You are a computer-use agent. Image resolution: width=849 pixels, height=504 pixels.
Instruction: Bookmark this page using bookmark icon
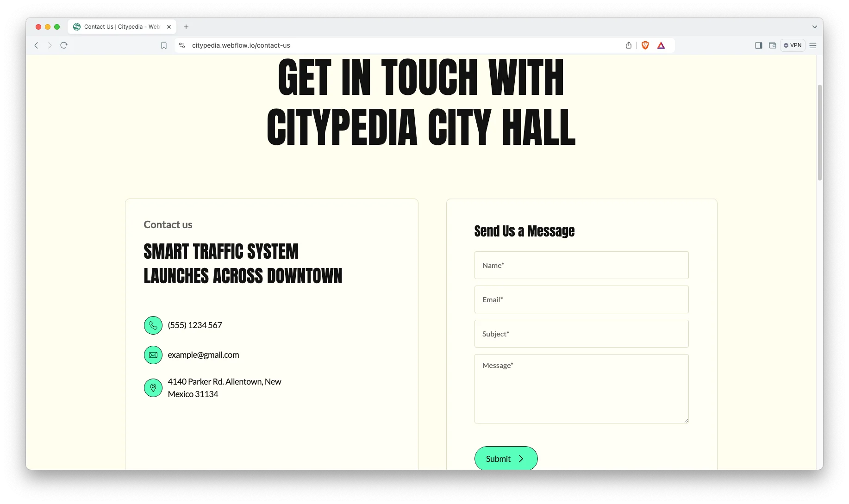(x=164, y=45)
